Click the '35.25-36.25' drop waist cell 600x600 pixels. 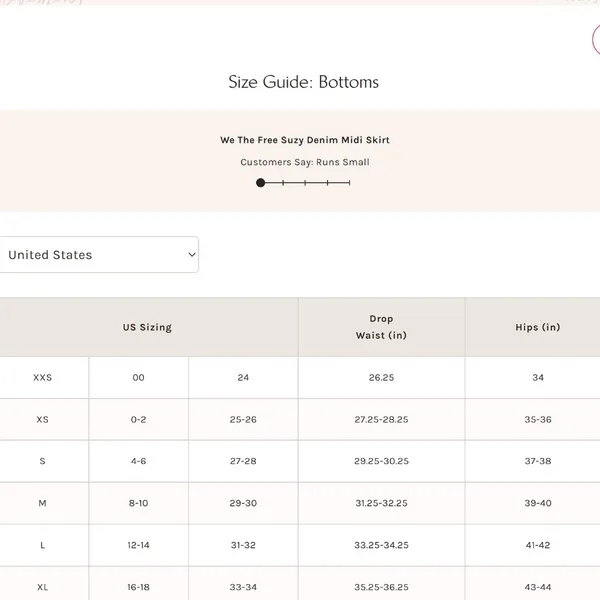click(382, 584)
